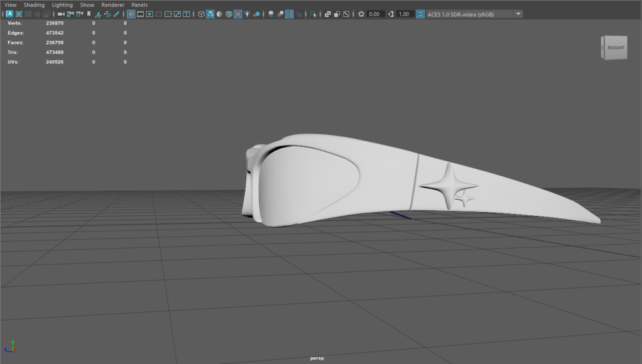Image resolution: width=642 pixels, height=364 pixels.
Task: Click the Bookmarks icon in panel toolbar
Action: 89,14
